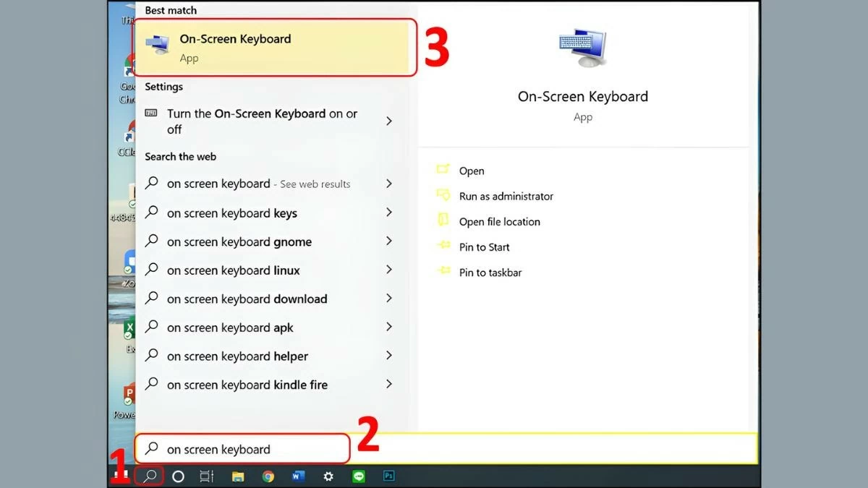Expand the on screen keyboard keys suggestion
Viewport: 868px width, 488px height.
click(x=231, y=213)
